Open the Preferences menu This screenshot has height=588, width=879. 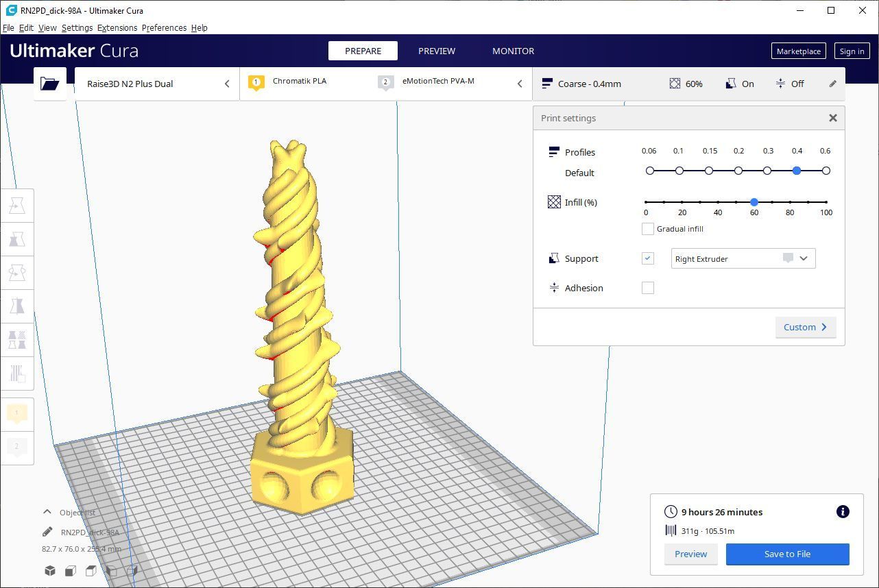[x=164, y=28]
